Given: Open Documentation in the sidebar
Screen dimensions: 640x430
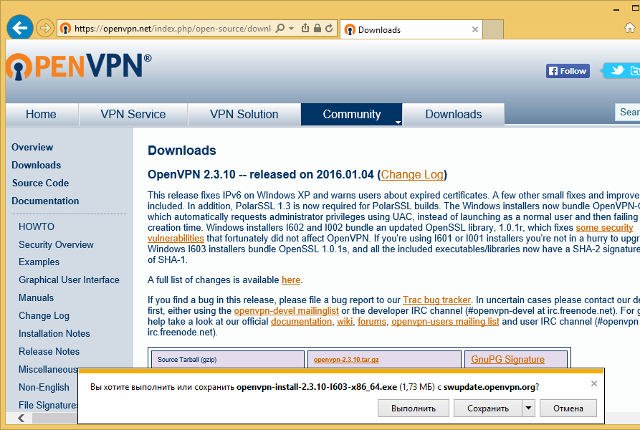Looking at the screenshot, I should [x=45, y=201].
